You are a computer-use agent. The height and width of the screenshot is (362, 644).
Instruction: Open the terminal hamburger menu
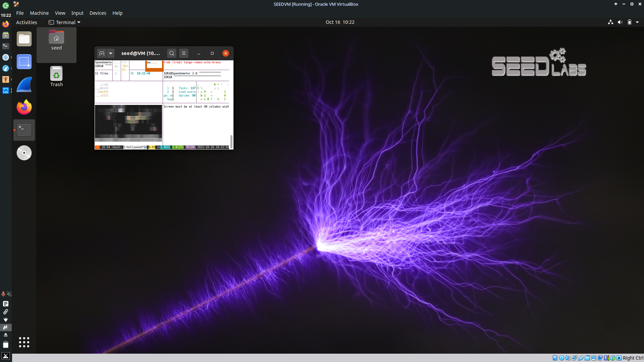[183, 53]
